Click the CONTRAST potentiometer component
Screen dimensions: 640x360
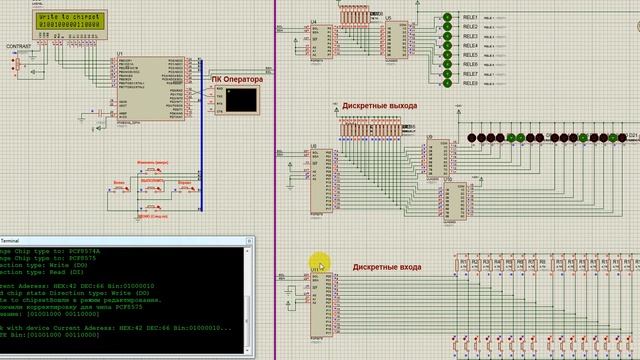pyautogui.click(x=18, y=65)
